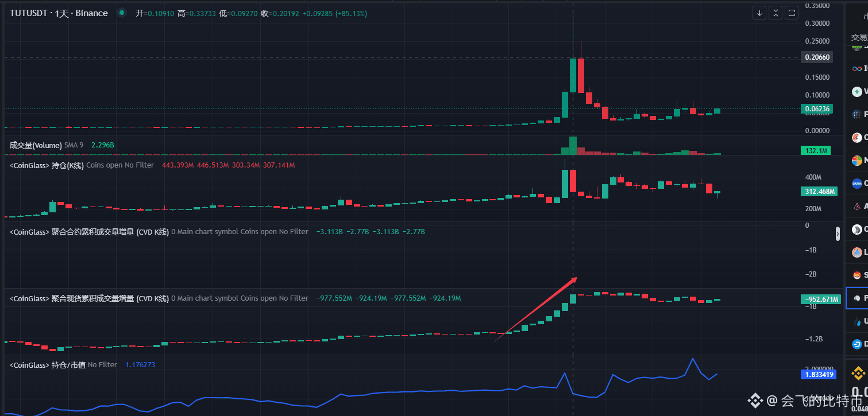Click the SMA 9 label in volume legend

[x=74, y=145]
